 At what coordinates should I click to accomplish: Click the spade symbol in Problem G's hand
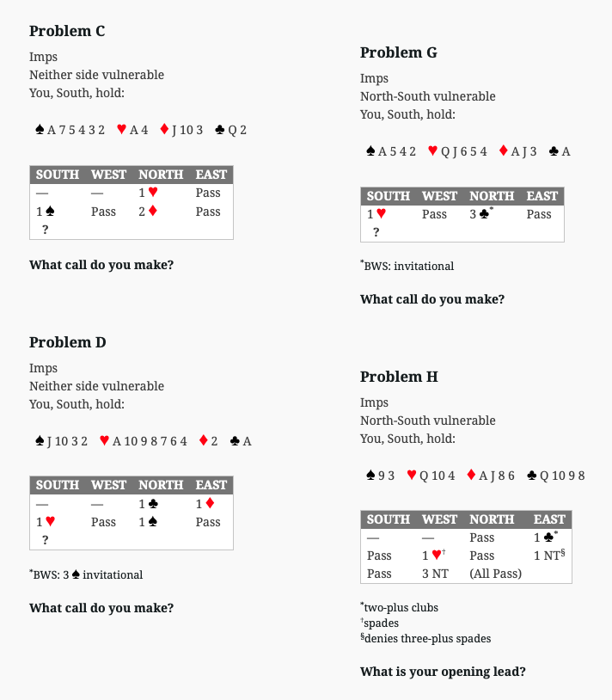[x=370, y=151]
